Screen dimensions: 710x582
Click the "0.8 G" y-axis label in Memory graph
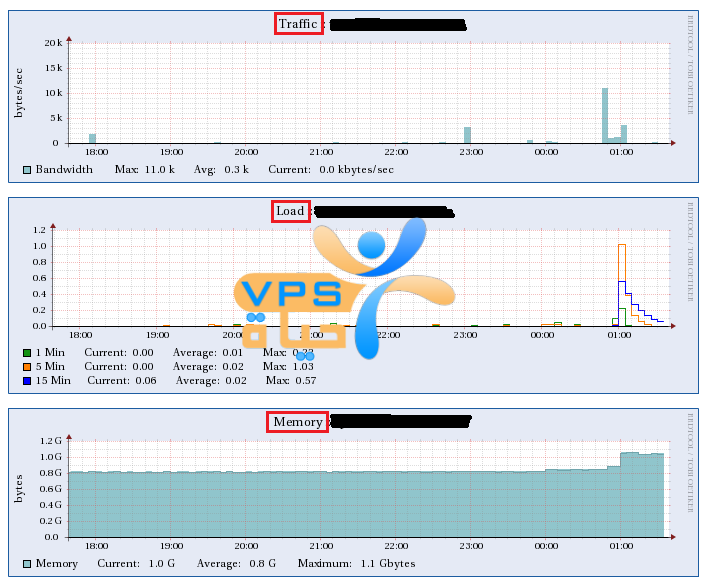(51, 473)
